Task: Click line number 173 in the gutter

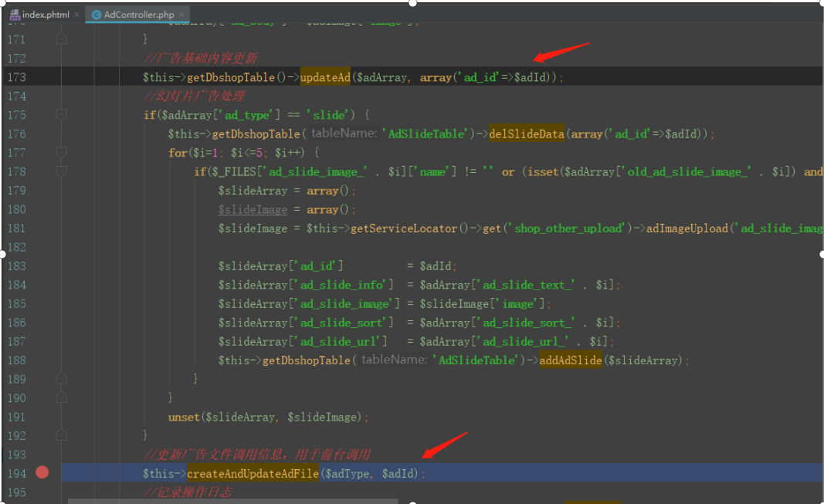Action: 17,77
